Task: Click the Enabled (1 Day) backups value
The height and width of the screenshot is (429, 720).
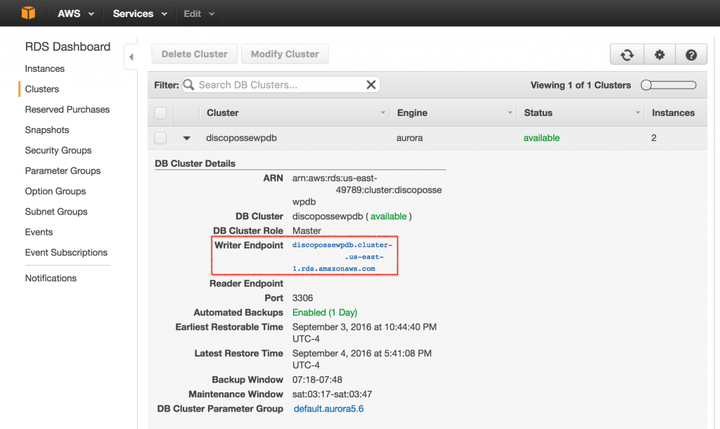Action: (x=325, y=313)
